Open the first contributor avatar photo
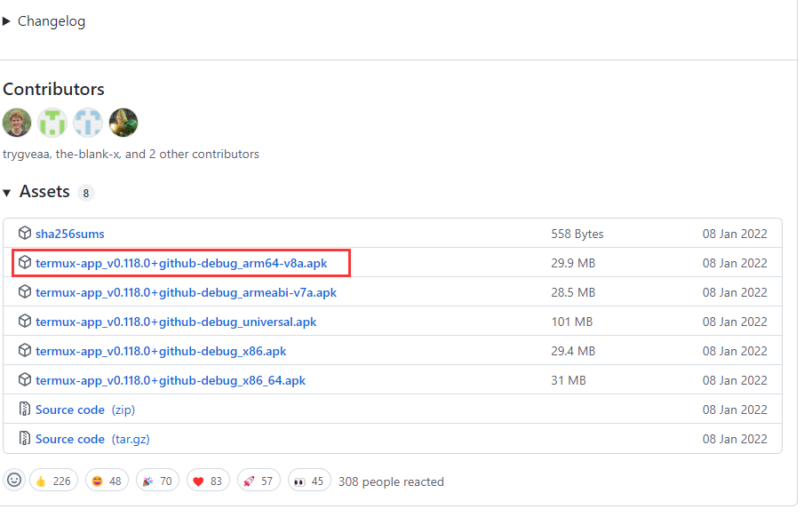The height and width of the screenshot is (517, 812). tap(17, 123)
